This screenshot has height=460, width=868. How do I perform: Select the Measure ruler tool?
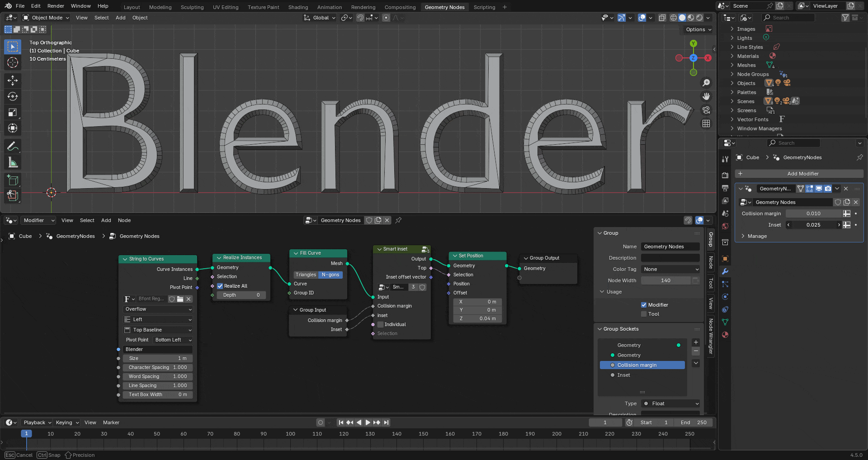(x=13, y=162)
